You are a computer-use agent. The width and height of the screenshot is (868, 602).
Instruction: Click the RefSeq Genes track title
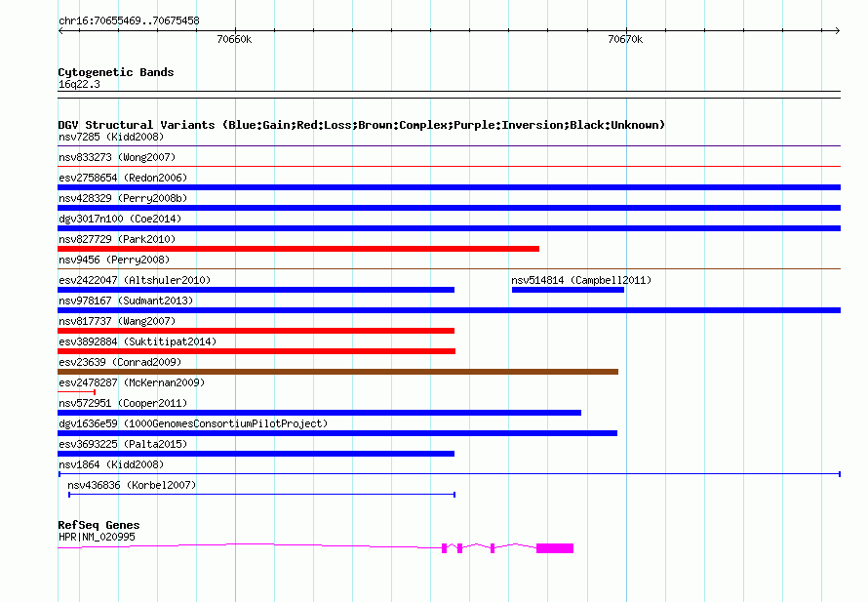point(99,525)
